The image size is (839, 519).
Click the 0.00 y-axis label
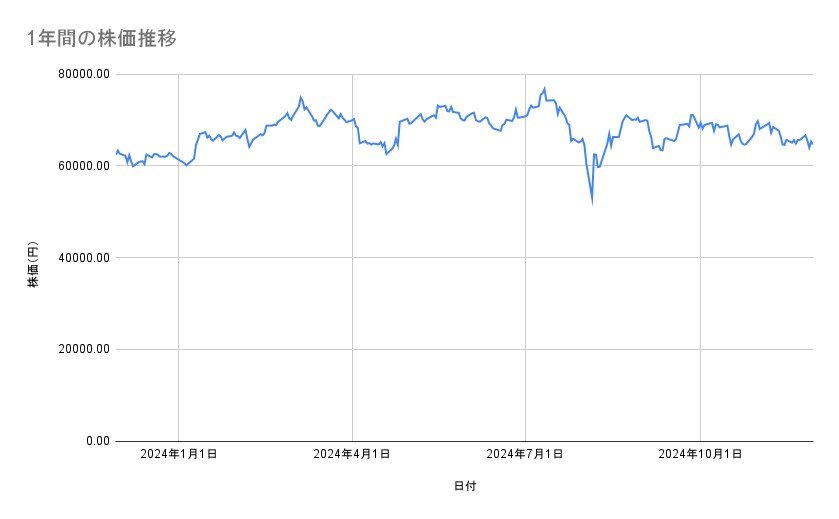tap(97, 441)
